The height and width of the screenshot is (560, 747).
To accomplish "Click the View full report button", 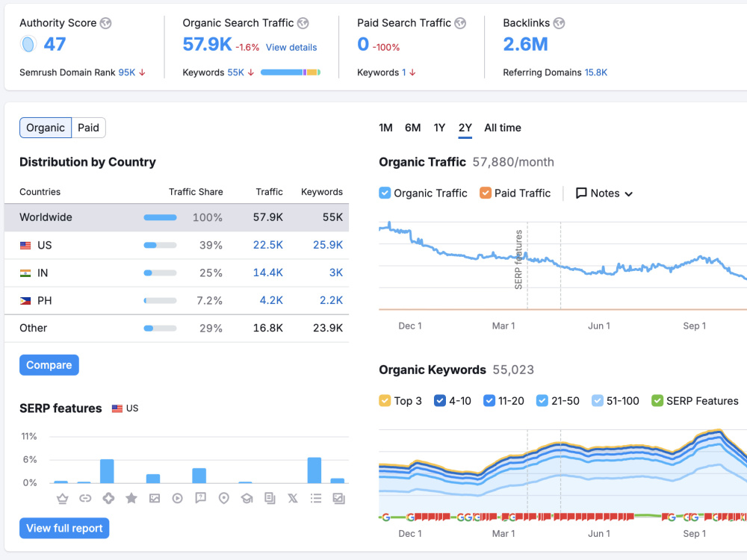I will coord(64,528).
